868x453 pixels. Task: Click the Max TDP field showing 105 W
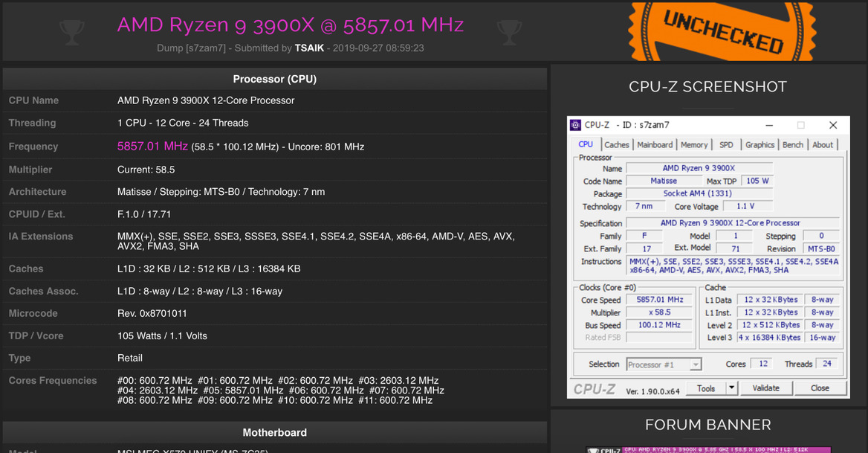click(x=757, y=181)
